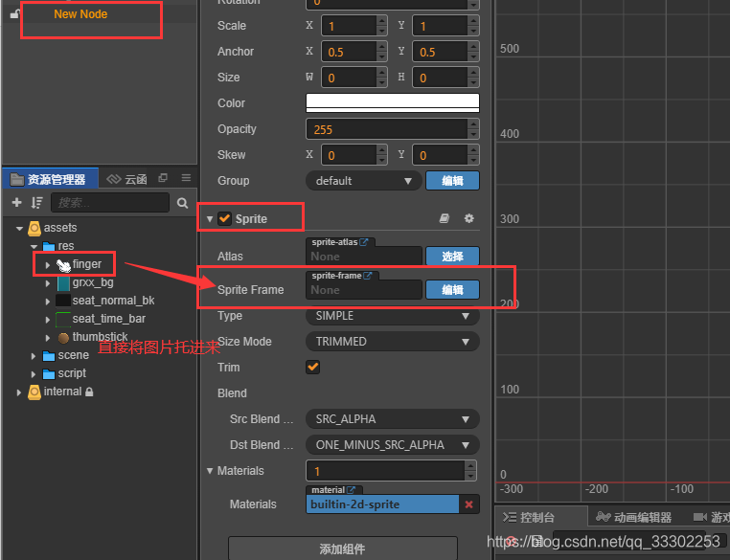
Task: Increase the Materials count stepper
Action: tap(470, 465)
